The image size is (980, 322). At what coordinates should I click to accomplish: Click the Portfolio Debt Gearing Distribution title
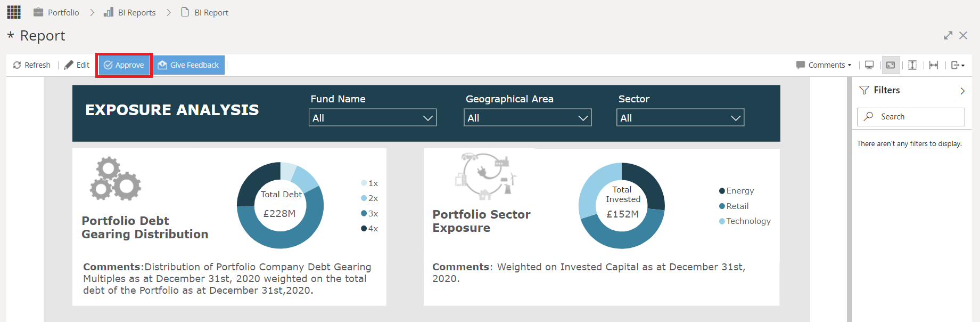click(145, 228)
